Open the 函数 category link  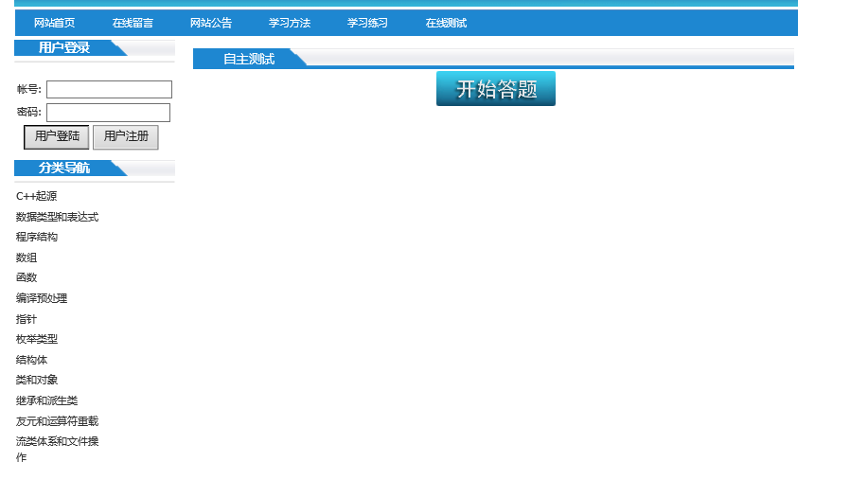tap(27, 277)
